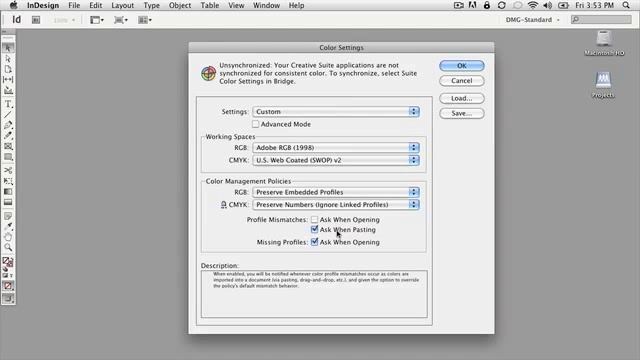The image size is (640, 360).
Task: Open the Edit menu
Action: coord(96,5)
